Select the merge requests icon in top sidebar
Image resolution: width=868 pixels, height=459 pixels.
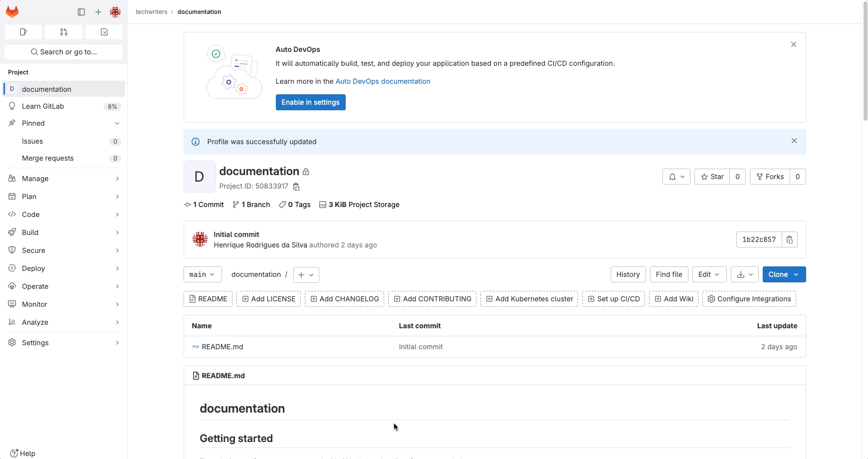(x=63, y=31)
